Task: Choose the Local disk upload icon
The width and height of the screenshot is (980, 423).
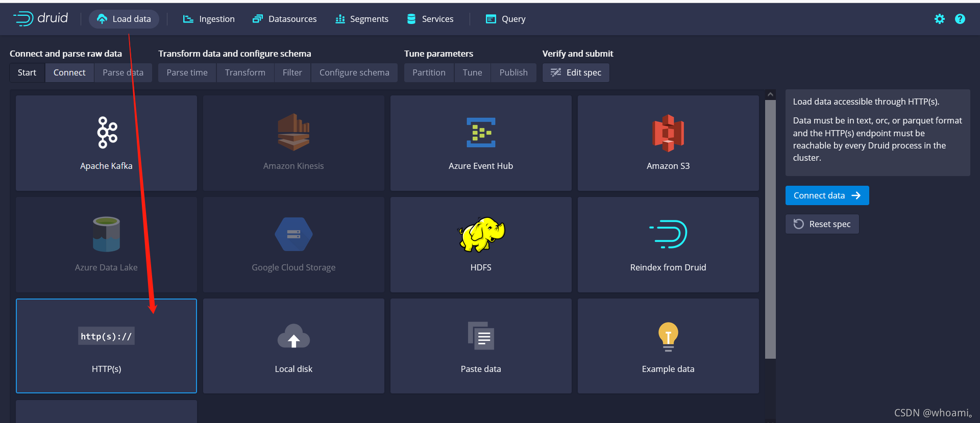Action: [293, 336]
